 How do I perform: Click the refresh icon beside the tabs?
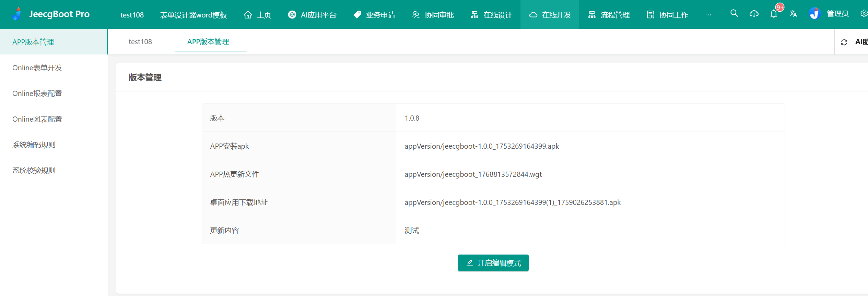tap(844, 42)
